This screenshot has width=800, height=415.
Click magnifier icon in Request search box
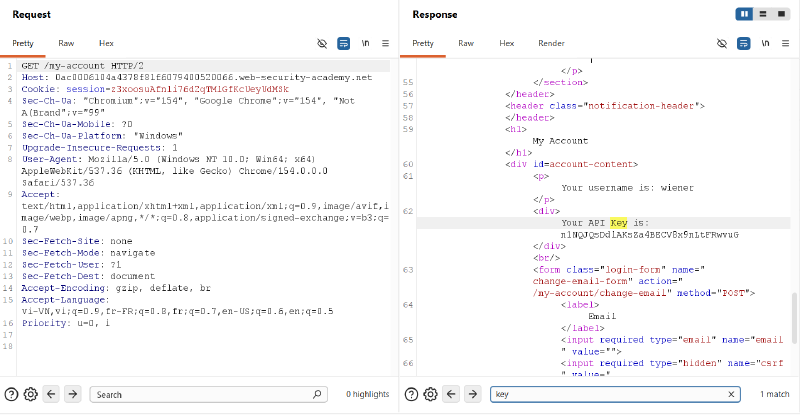[317, 394]
